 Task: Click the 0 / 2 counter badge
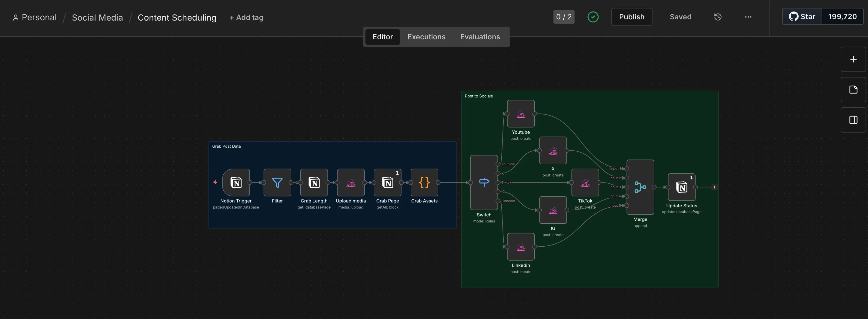point(564,17)
